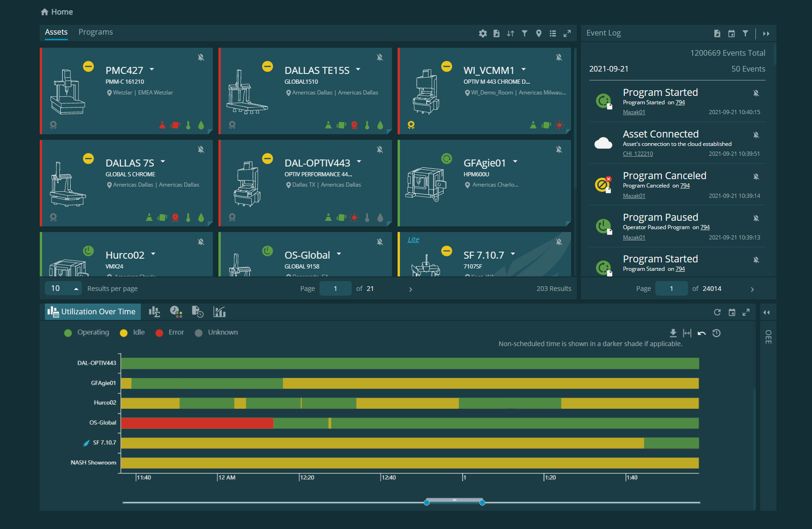Open the Assets filter funnel

click(525, 34)
